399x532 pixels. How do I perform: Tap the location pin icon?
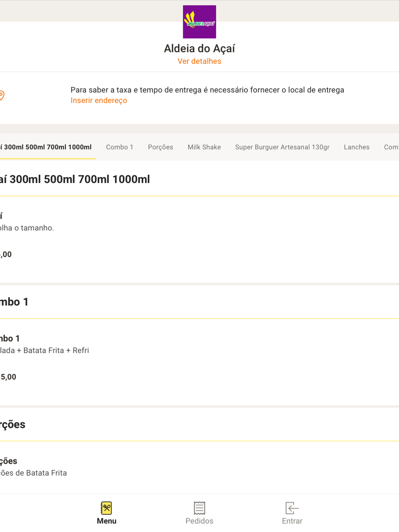click(x=2, y=95)
